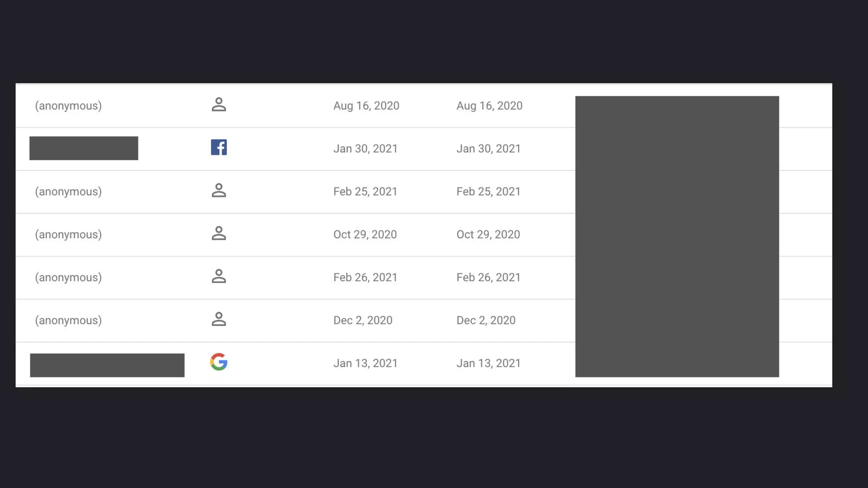Click the (anonymous) identifier in the Feb 26, 2021 row
The height and width of the screenshot is (488, 868).
(x=68, y=277)
